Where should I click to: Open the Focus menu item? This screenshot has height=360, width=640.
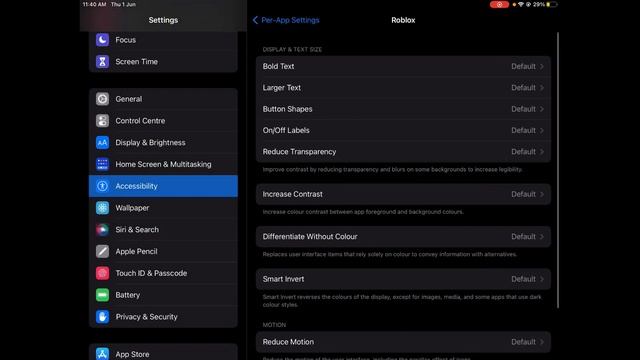(163, 40)
